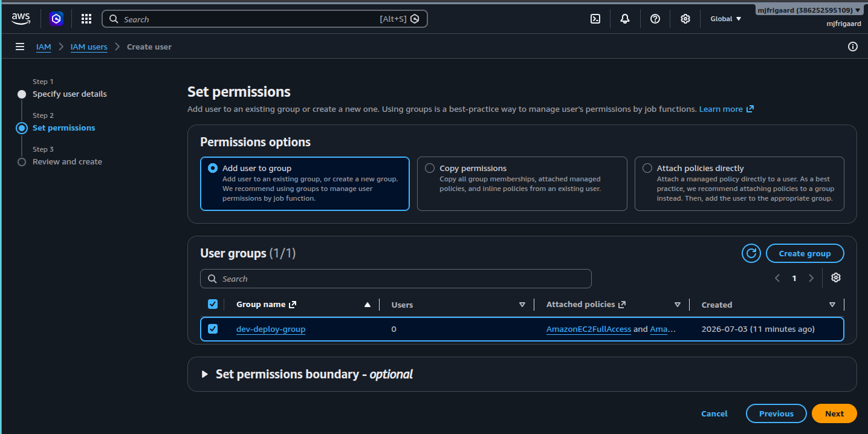This screenshot has width=868, height=434.
Task: Click the Created date cell 2026-07-03
Action: tap(758, 329)
